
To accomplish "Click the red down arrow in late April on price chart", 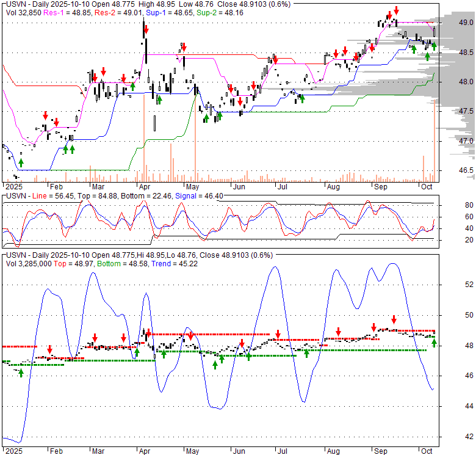I will (x=182, y=46).
